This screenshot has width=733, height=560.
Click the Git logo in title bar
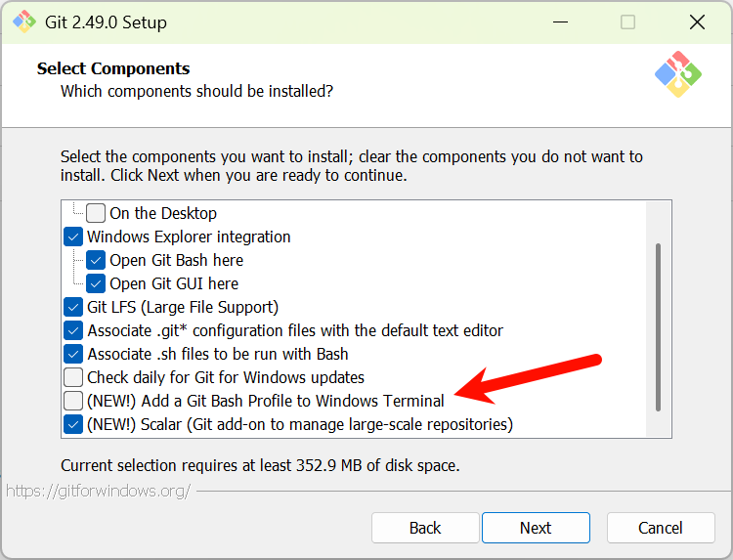(24, 22)
